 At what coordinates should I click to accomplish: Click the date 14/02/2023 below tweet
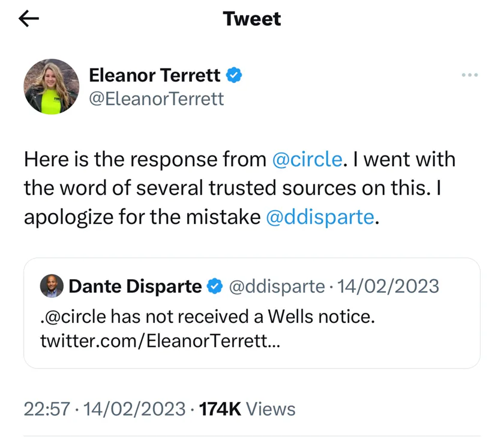134,409
